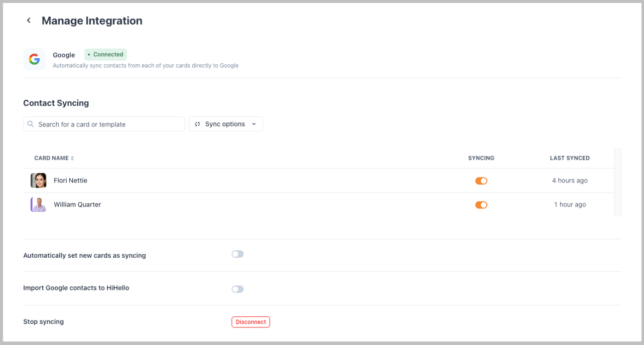Click the Manage Integration page title
This screenshot has height=345, width=644.
pos(92,21)
